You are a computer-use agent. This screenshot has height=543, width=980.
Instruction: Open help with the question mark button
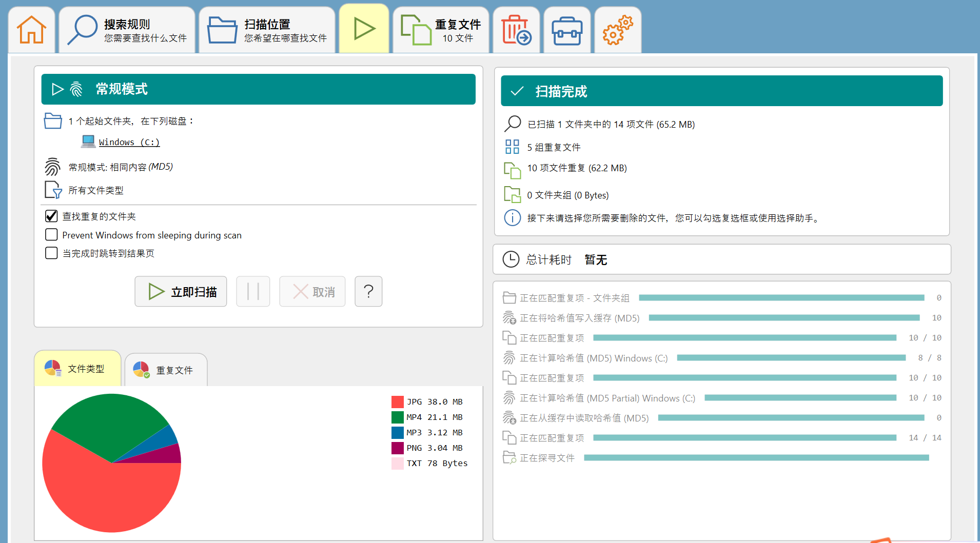coord(368,291)
